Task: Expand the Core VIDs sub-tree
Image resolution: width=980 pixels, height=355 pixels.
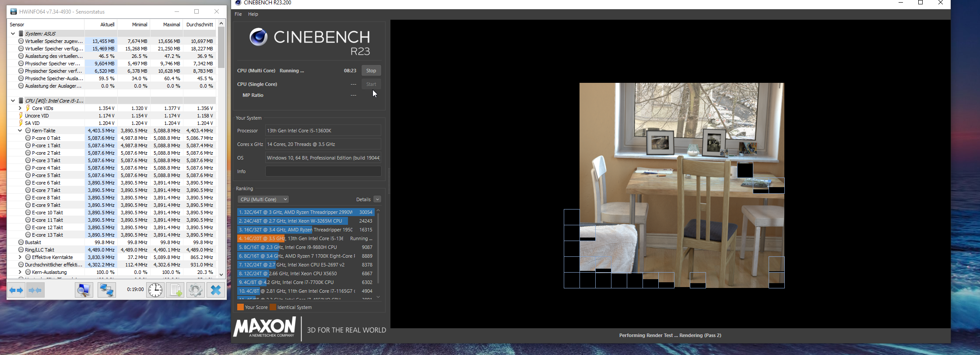Action: 20,108
